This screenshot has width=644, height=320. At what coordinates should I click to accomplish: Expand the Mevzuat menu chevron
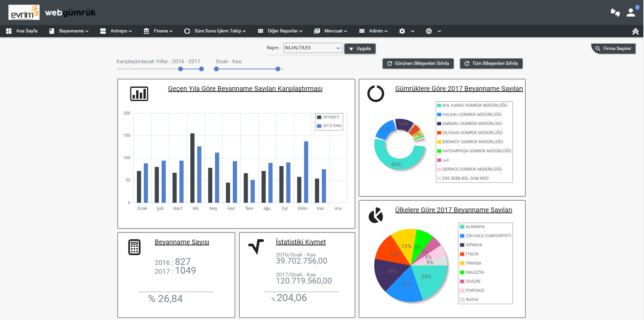click(x=345, y=31)
